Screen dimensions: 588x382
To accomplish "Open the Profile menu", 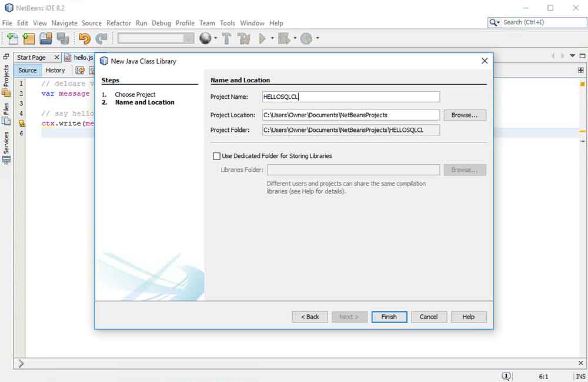I will click(x=185, y=24).
